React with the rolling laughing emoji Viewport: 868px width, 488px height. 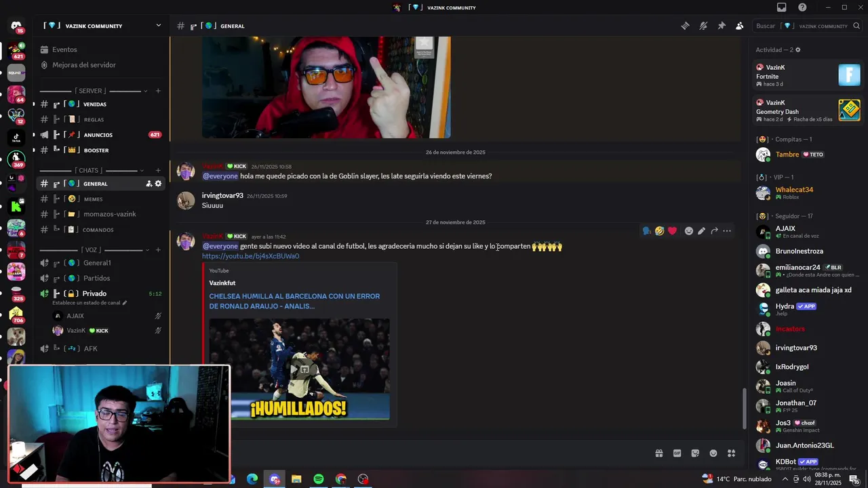659,231
